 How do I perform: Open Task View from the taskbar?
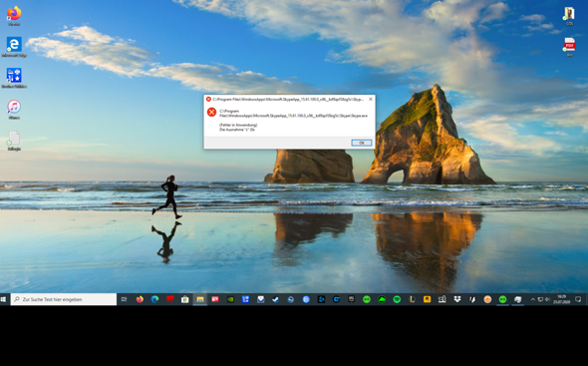(x=125, y=299)
